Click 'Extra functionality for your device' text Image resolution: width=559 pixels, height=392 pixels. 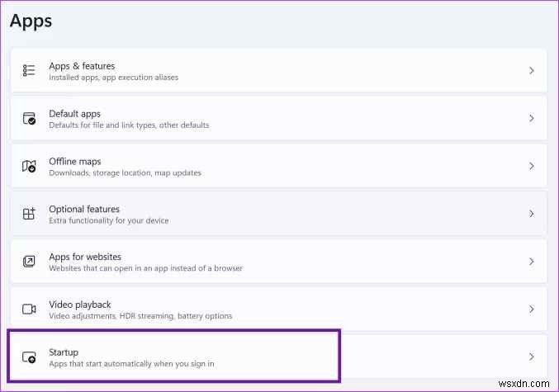click(x=109, y=220)
